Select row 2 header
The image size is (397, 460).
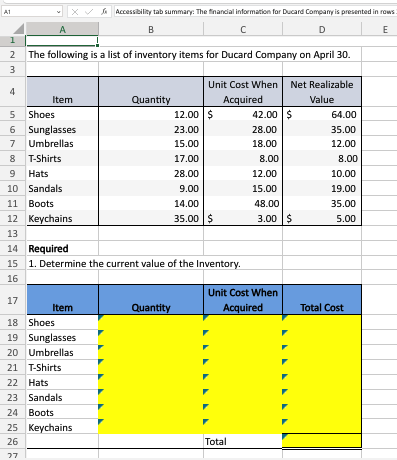(12, 54)
